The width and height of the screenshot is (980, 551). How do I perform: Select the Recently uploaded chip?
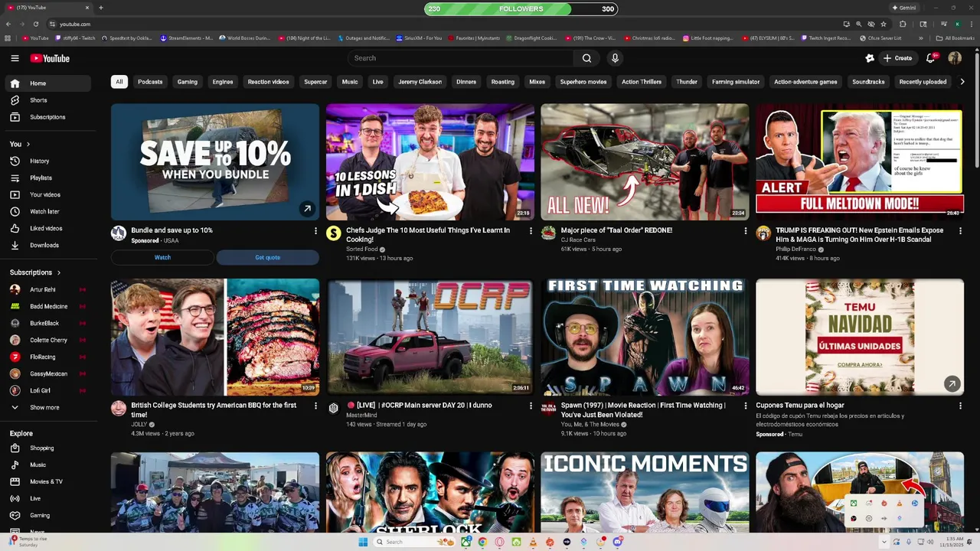point(923,82)
